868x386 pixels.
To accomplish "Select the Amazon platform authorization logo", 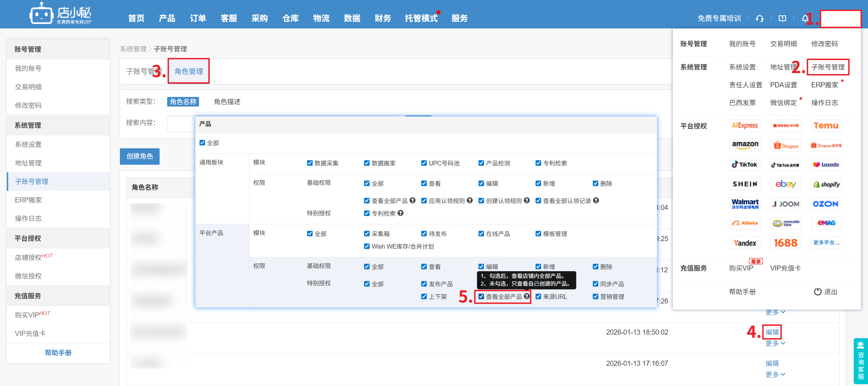I will pyautogui.click(x=745, y=145).
